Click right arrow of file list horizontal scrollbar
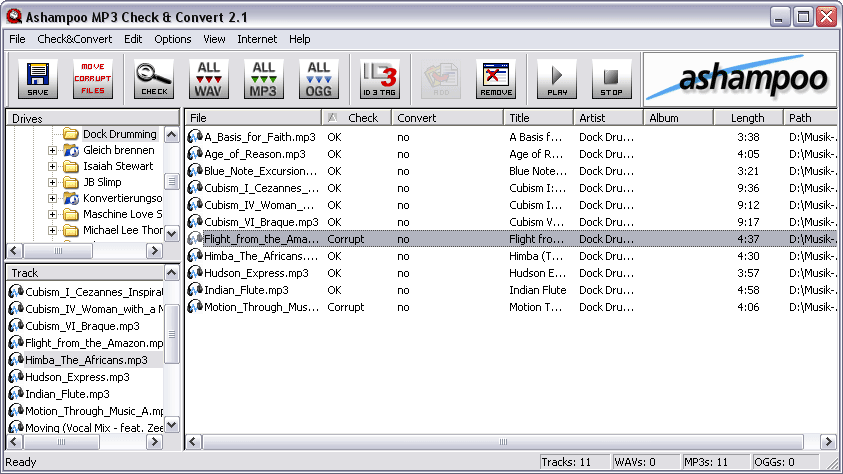 [828, 442]
